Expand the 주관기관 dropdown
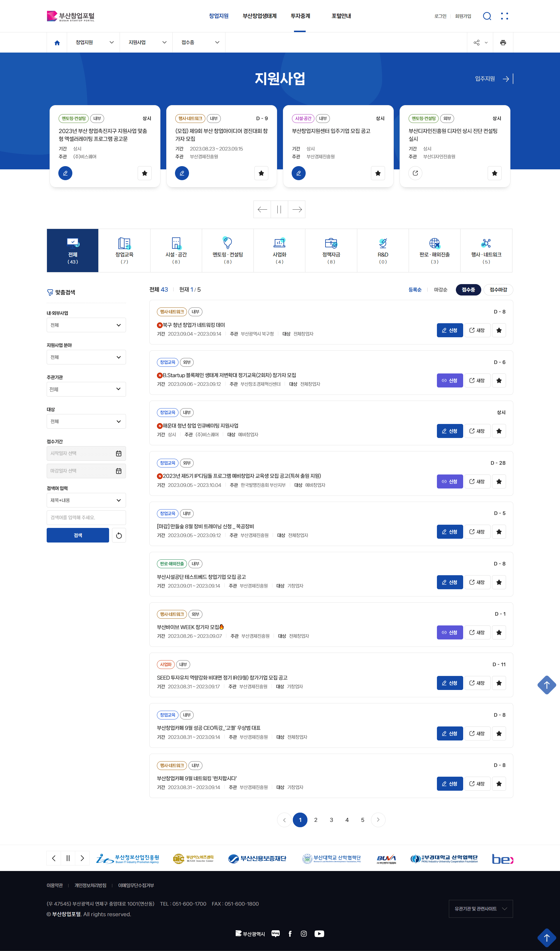 [86, 389]
